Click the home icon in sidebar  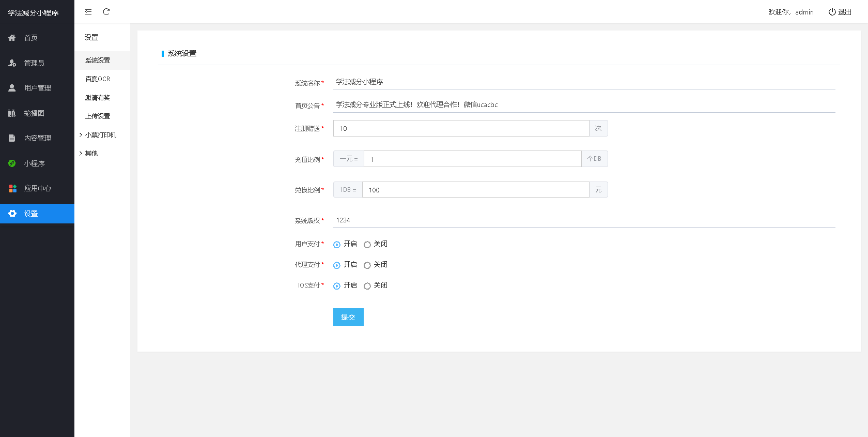pyautogui.click(x=12, y=38)
